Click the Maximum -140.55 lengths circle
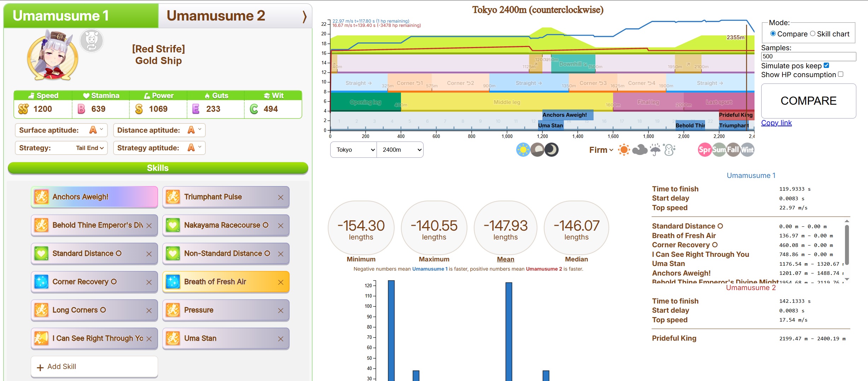The width and height of the screenshot is (868, 381). tap(434, 228)
